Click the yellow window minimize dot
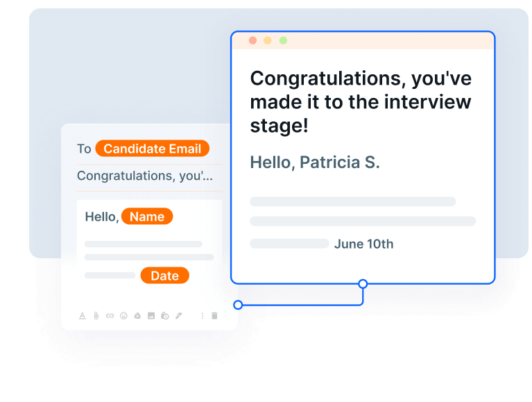532x402 pixels. pos(268,40)
